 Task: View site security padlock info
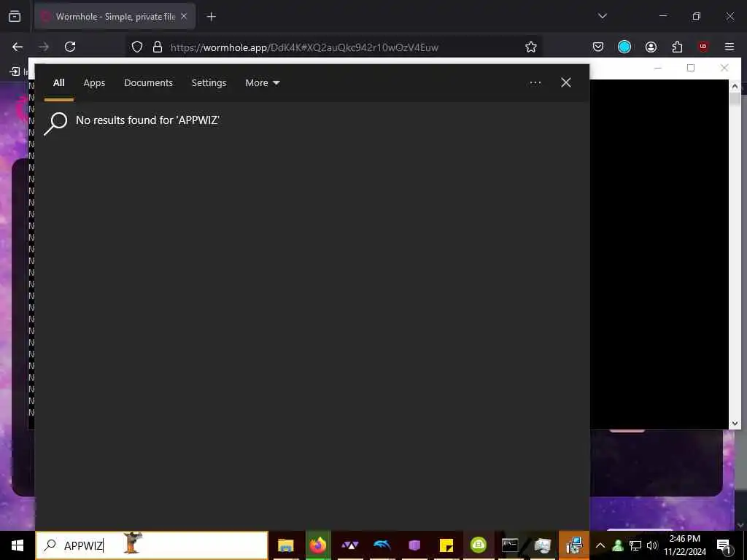tap(158, 47)
